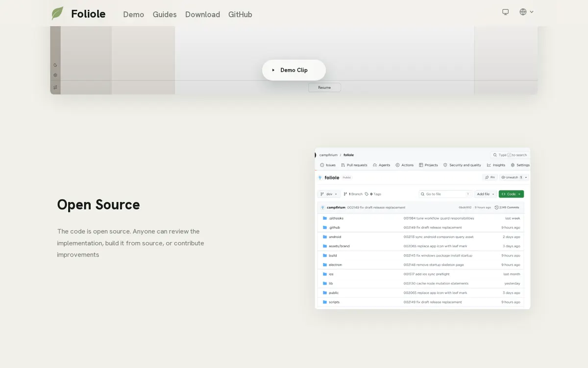Click the .github folder icon
The width and height of the screenshot is (588, 368).
pyautogui.click(x=324, y=228)
